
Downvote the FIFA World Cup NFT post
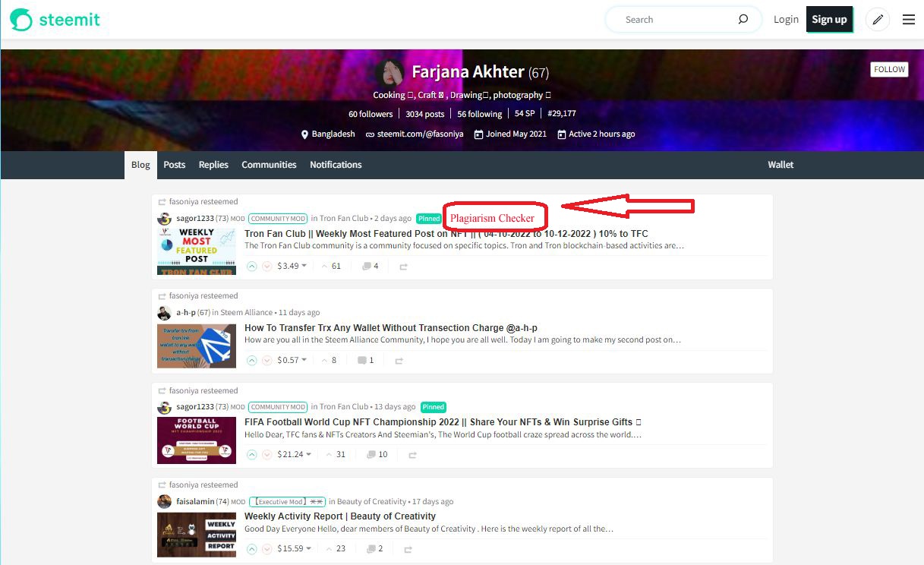point(266,454)
